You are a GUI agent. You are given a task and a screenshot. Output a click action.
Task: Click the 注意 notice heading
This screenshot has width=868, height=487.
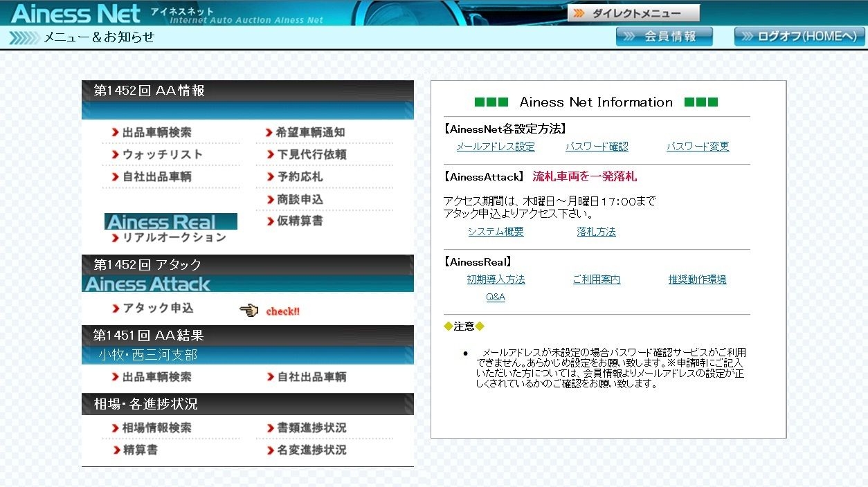(464, 327)
